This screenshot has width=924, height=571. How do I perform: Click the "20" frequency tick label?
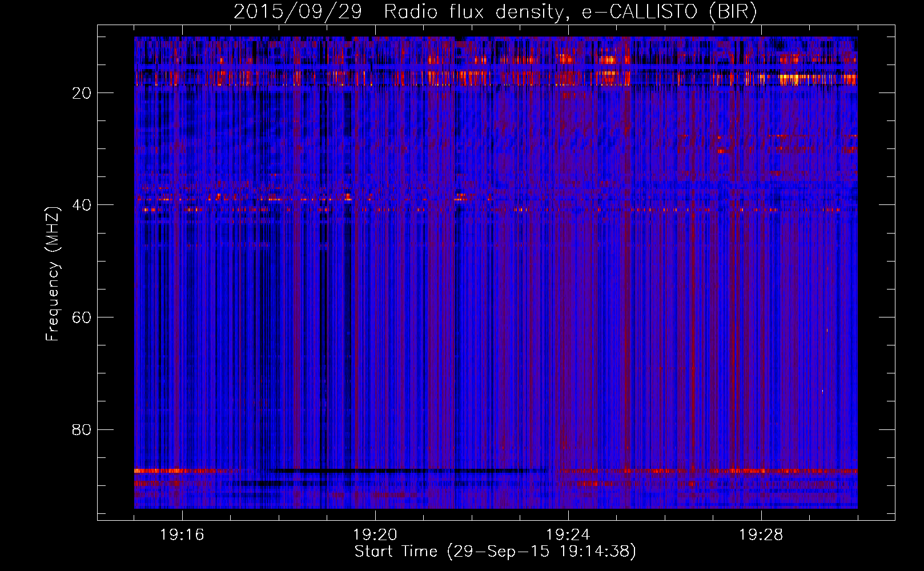[82, 93]
